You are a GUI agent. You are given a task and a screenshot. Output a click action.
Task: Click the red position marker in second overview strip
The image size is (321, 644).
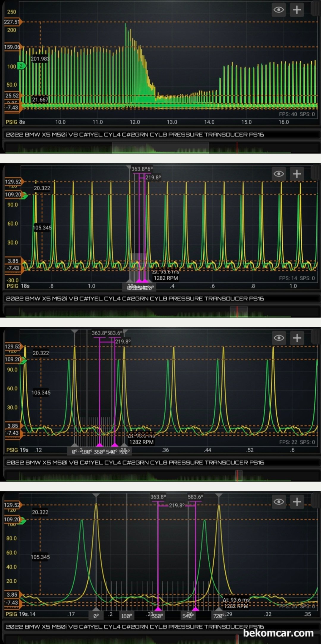tap(237, 312)
